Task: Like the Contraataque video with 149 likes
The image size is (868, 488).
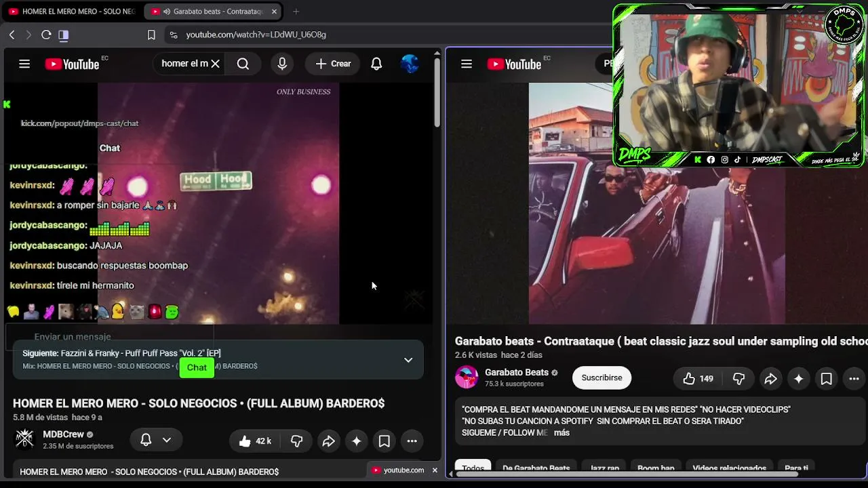Action: [x=698, y=379]
